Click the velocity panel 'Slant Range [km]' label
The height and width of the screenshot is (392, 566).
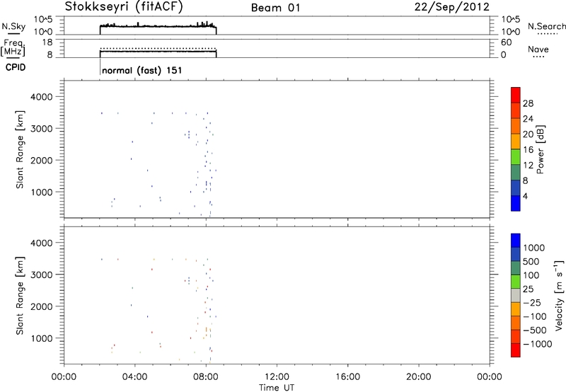coord(20,296)
